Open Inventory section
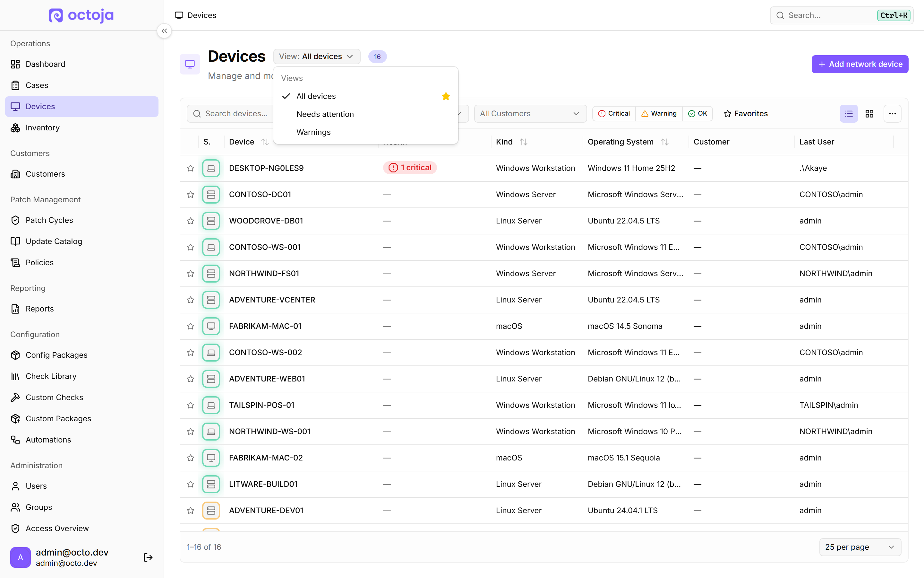Viewport: 924px width, 578px height. pyautogui.click(x=82, y=128)
